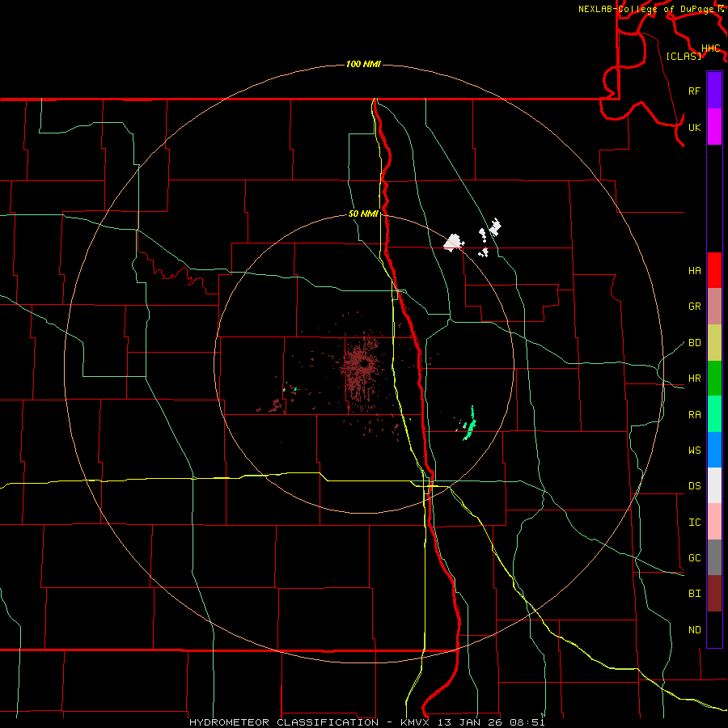Click the BI dark-red legend swatch
The width and height of the screenshot is (728, 728).
(x=714, y=594)
